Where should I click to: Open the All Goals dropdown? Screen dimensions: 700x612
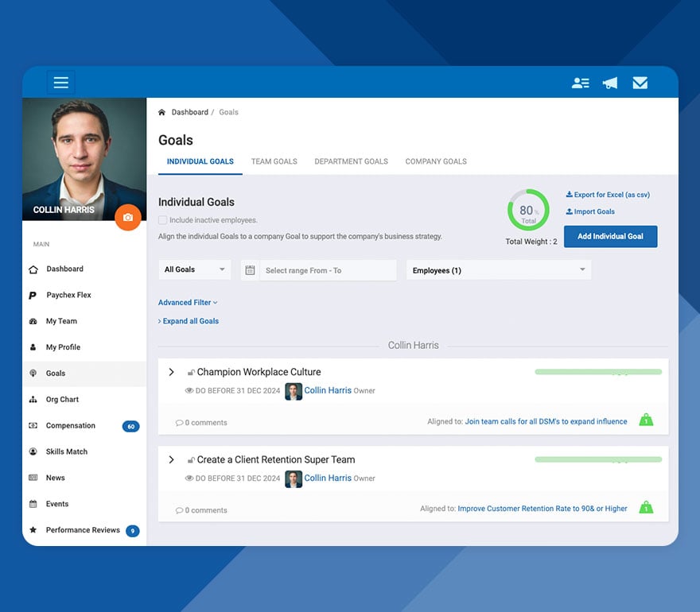click(x=193, y=270)
